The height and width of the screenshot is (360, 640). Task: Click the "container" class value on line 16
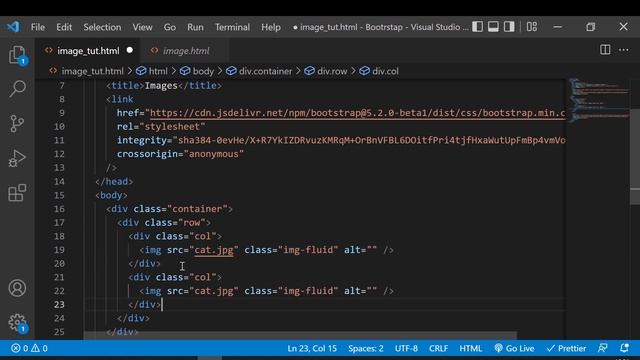198,209
